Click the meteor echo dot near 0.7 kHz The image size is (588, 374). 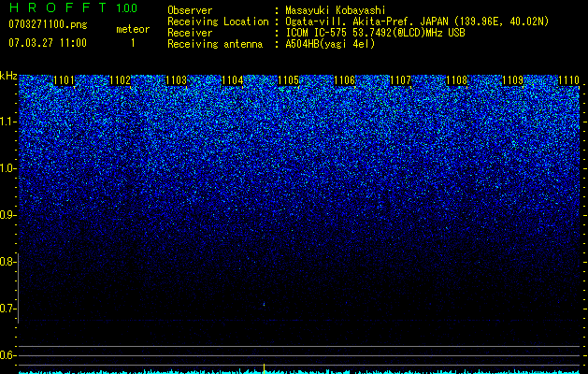[x=264, y=304]
